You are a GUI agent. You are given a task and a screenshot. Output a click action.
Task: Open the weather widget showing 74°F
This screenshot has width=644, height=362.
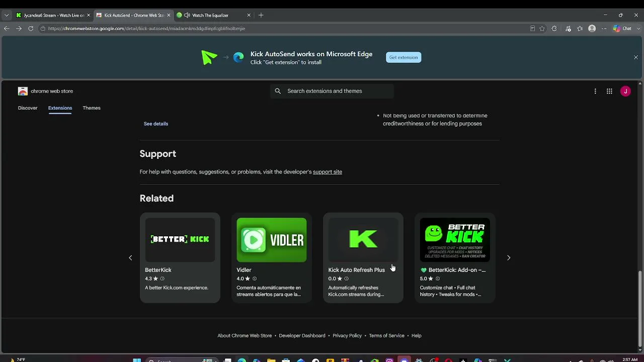[17, 359]
